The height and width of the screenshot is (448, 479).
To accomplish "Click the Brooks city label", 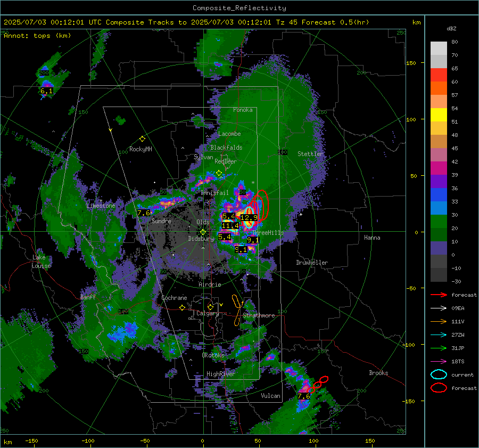I will pyautogui.click(x=378, y=373).
